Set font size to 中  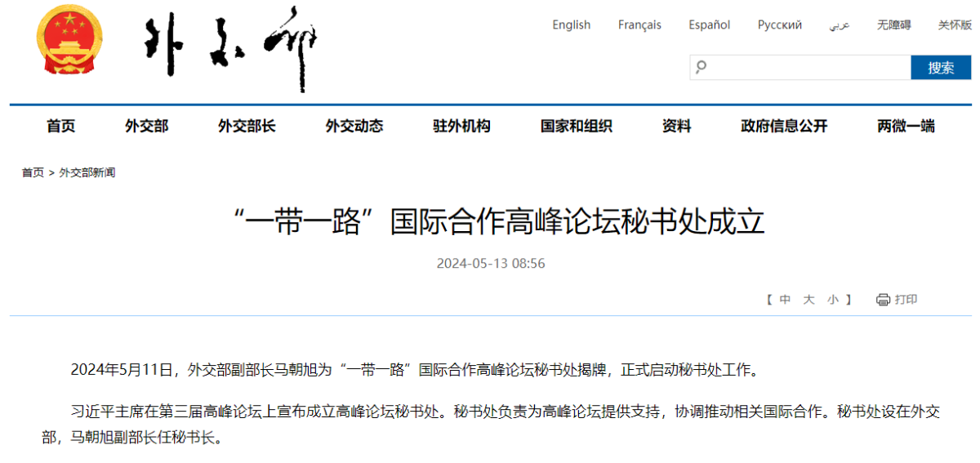coord(785,300)
